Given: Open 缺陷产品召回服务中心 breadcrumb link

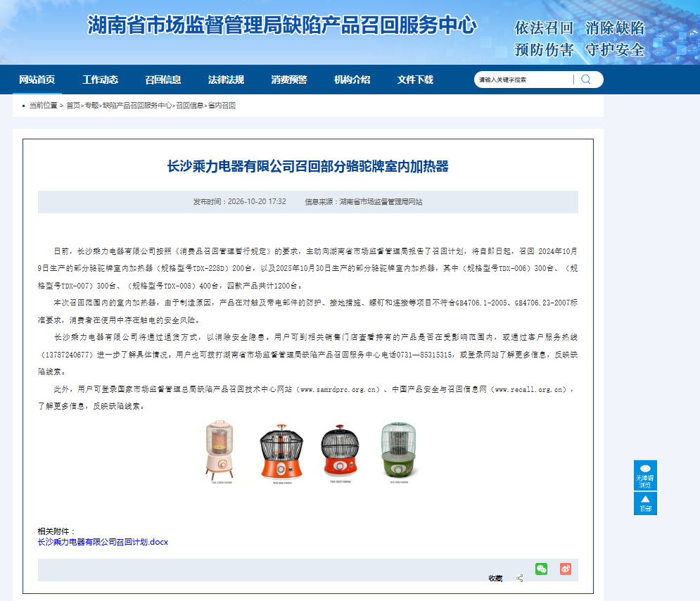Looking at the screenshot, I should (x=137, y=106).
